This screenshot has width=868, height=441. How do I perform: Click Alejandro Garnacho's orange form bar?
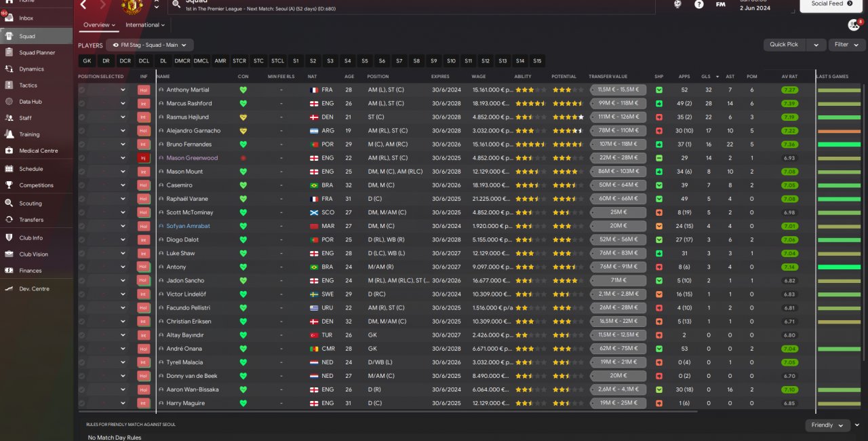coord(839,131)
